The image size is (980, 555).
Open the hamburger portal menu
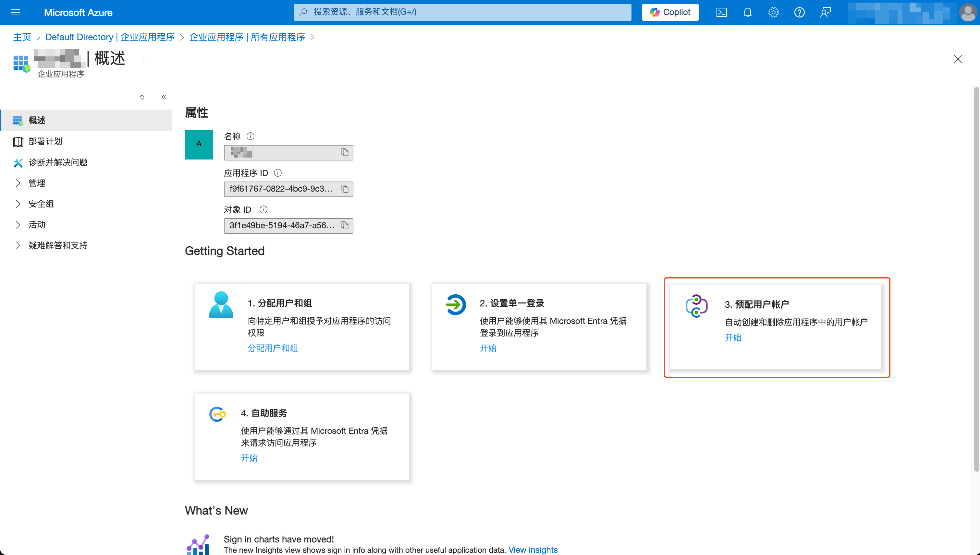16,12
